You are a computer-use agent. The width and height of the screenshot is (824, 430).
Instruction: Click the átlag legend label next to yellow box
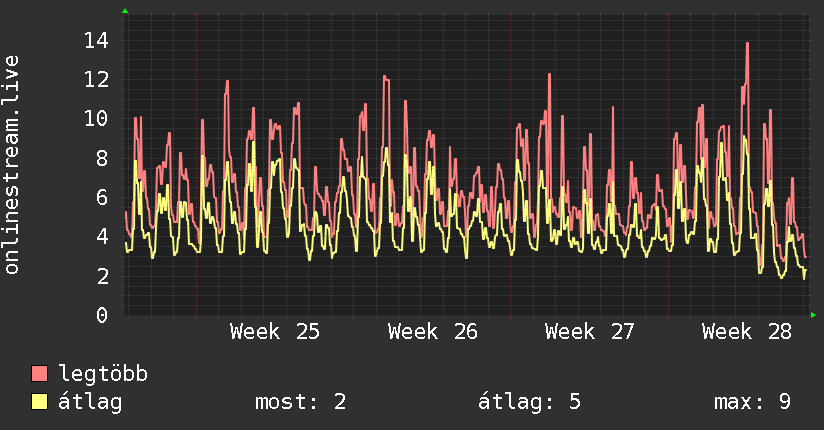point(90,402)
